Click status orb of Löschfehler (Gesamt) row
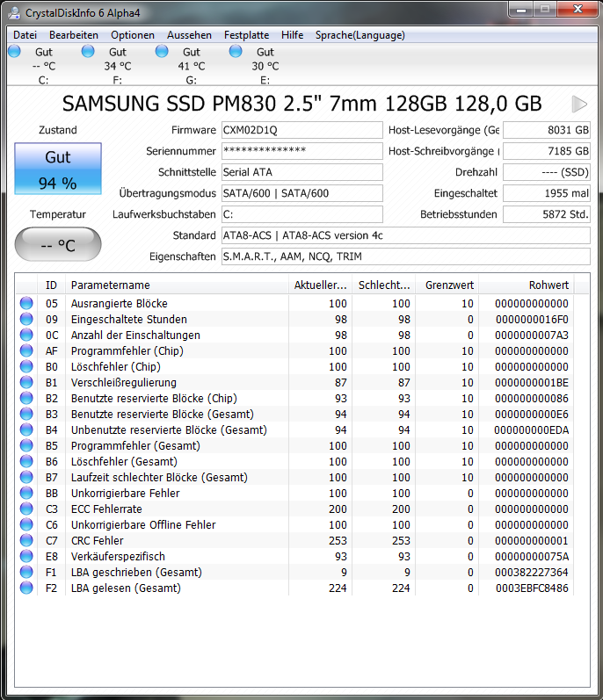 26,461
